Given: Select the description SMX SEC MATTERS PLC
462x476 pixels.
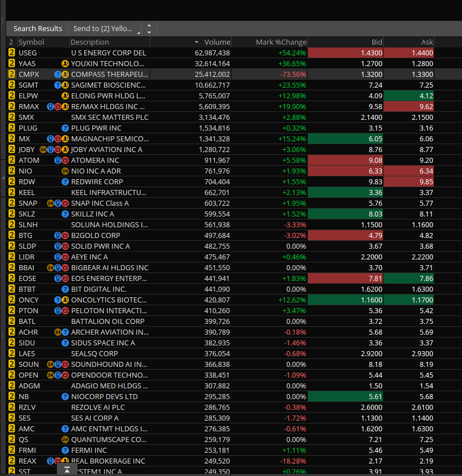Looking at the screenshot, I should (110, 118).
